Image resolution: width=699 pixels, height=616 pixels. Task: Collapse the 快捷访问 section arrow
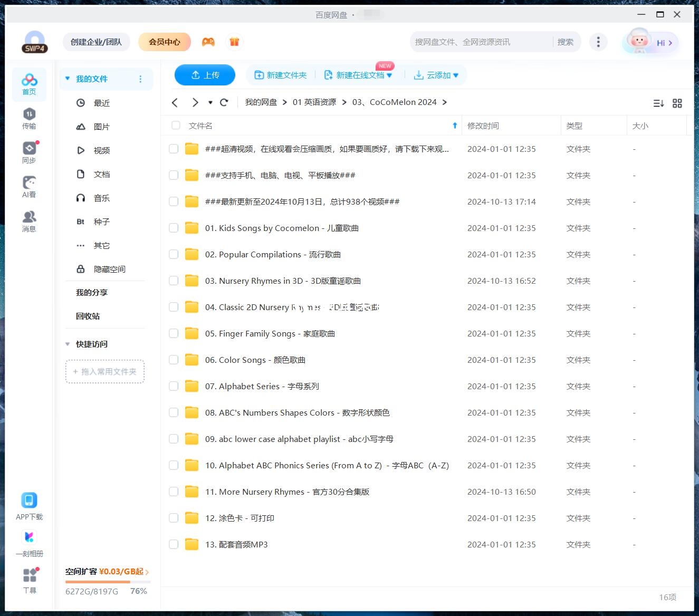pos(68,344)
